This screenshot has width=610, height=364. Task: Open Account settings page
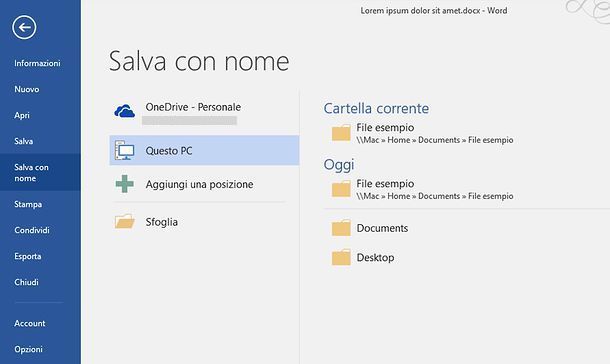(x=30, y=323)
